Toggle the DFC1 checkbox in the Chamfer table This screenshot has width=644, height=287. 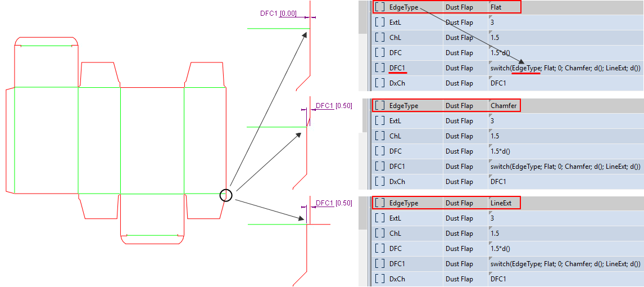[x=380, y=167]
